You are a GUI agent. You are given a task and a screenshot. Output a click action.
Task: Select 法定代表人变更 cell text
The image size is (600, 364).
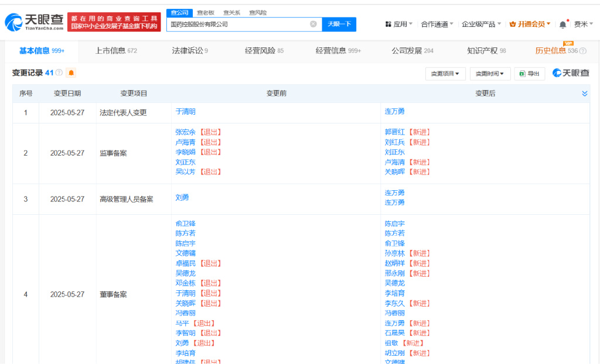pos(123,113)
